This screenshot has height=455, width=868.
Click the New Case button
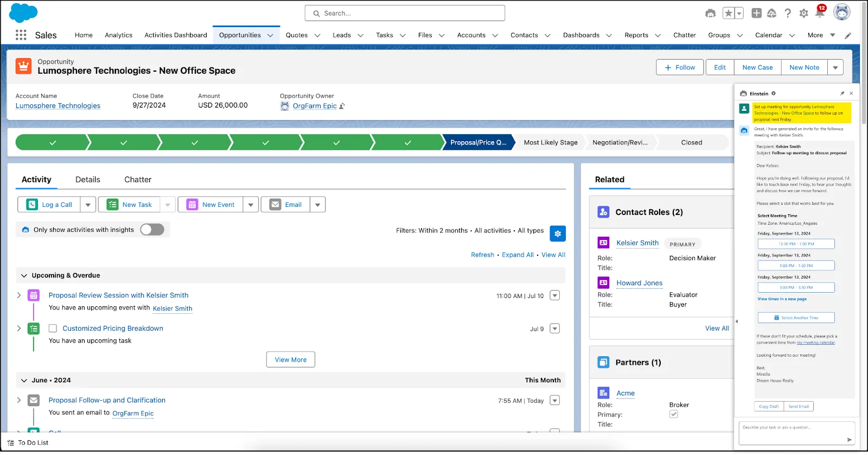click(x=757, y=67)
